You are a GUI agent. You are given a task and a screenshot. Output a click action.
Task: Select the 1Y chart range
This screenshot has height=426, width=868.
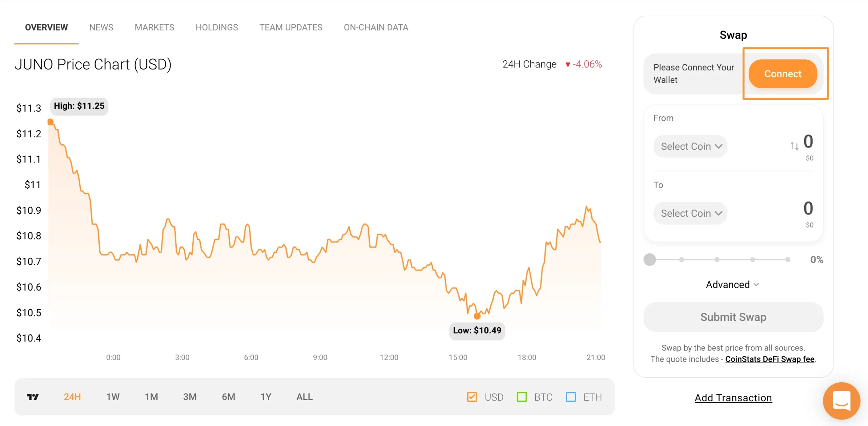click(x=266, y=397)
